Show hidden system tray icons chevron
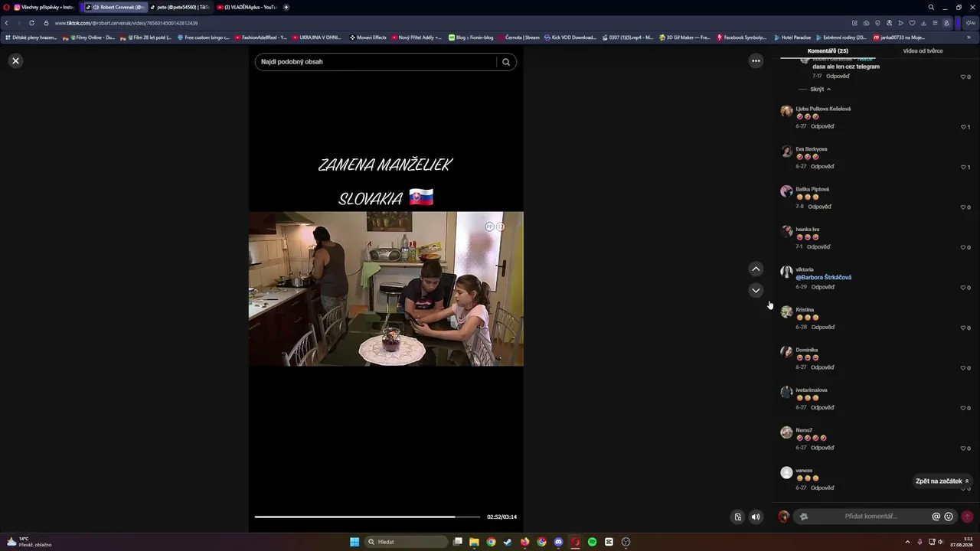 907,542
